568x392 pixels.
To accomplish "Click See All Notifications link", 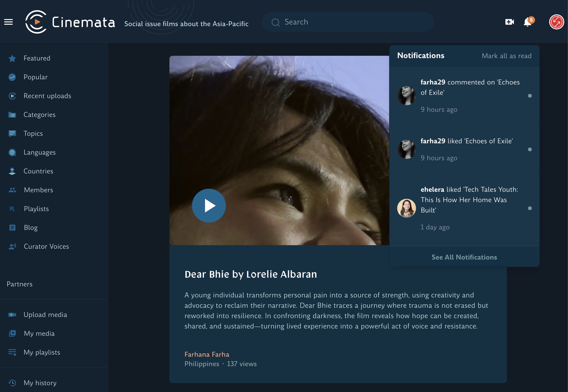I will pos(464,257).
